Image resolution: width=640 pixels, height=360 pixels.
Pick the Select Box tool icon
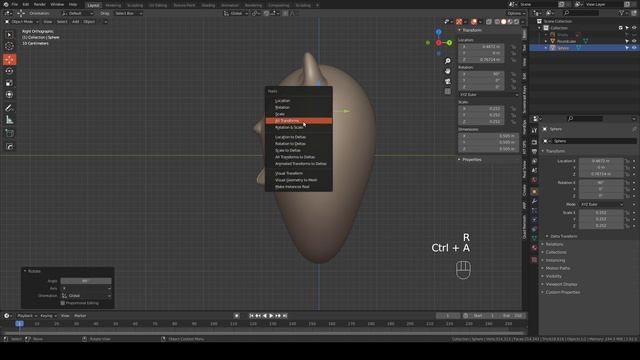click(x=9, y=35)
